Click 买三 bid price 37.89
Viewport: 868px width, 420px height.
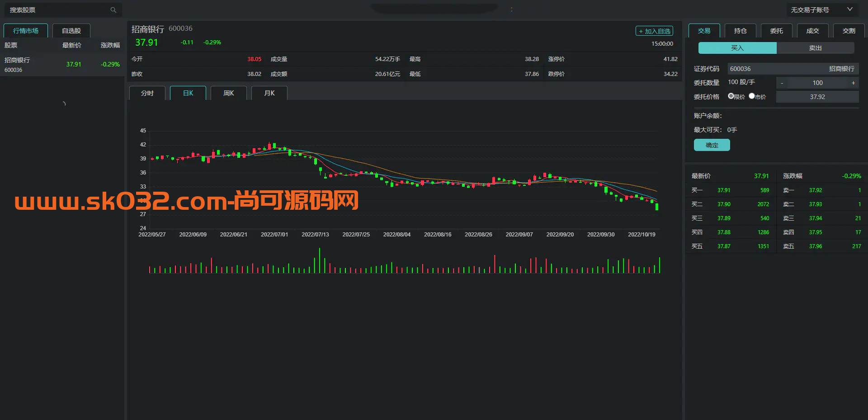coord(724,218)
